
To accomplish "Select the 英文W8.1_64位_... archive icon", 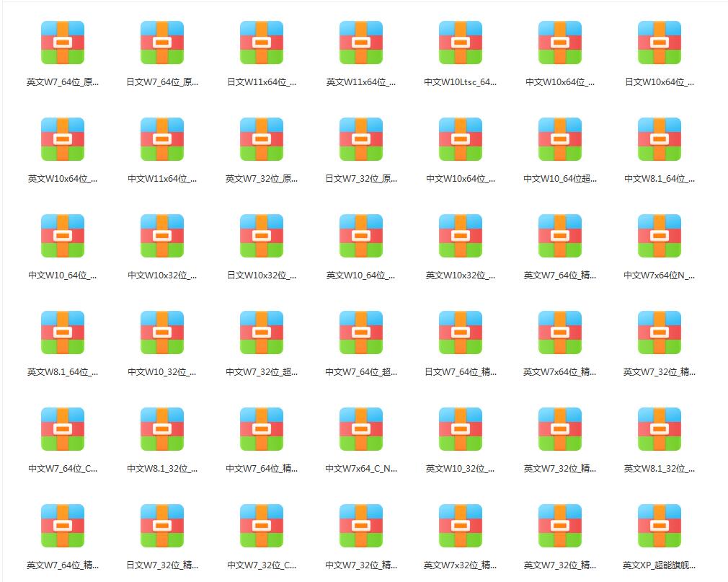I will pyautogui.click(x=63, y=332).
